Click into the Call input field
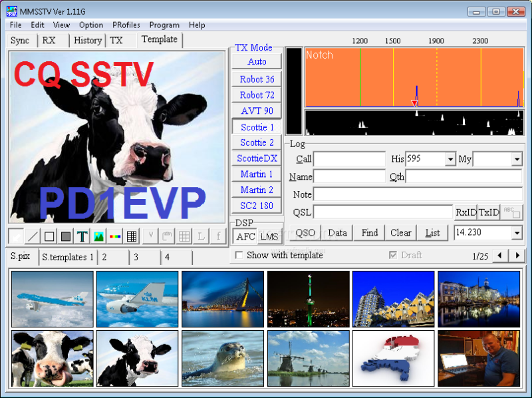 [x=349, y=159]
